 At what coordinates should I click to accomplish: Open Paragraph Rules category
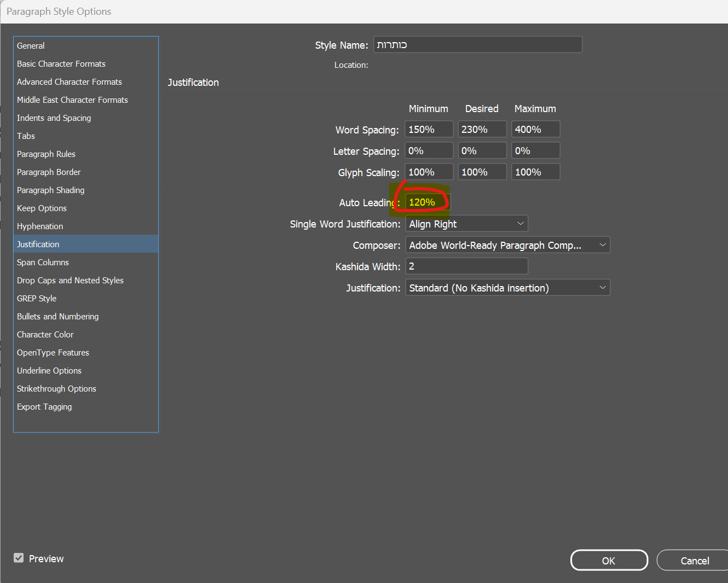click(86, 154)
